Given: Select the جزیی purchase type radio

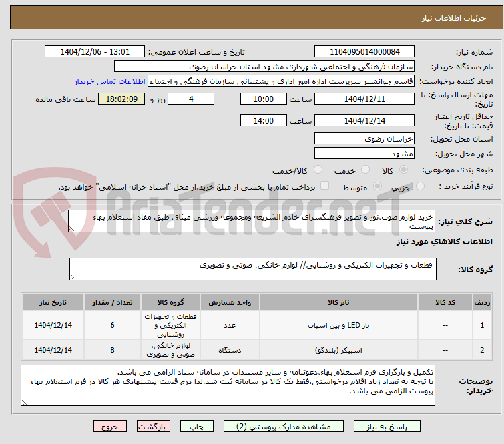Looking at the screenshot, I should pyautogui.click(x=420, y=186).
